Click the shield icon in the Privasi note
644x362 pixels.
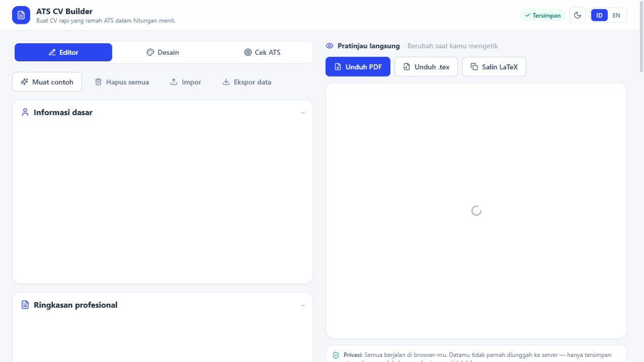pyautogui.click(x=336, y=355)
